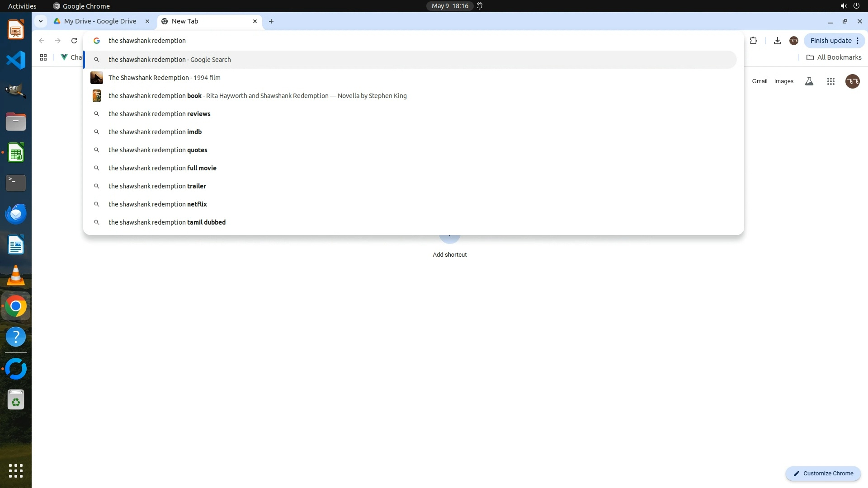Open the Google apps grid icon

(x=830, y=81)
